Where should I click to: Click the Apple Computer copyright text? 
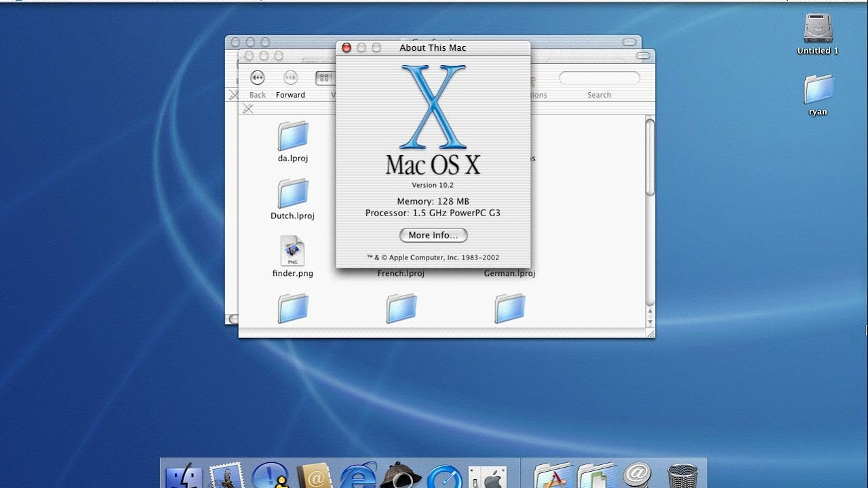pyautogui.click(x=433, y=258)
